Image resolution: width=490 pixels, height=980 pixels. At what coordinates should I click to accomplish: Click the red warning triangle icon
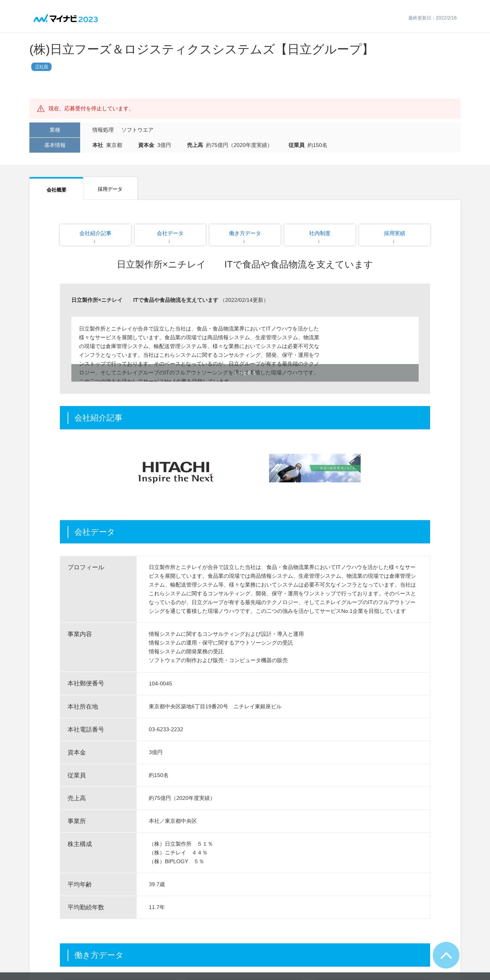coord(41,109)
